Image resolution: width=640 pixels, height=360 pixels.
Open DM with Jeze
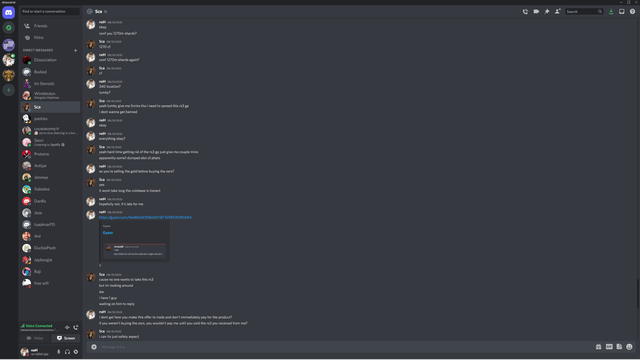tap(50, 213)
